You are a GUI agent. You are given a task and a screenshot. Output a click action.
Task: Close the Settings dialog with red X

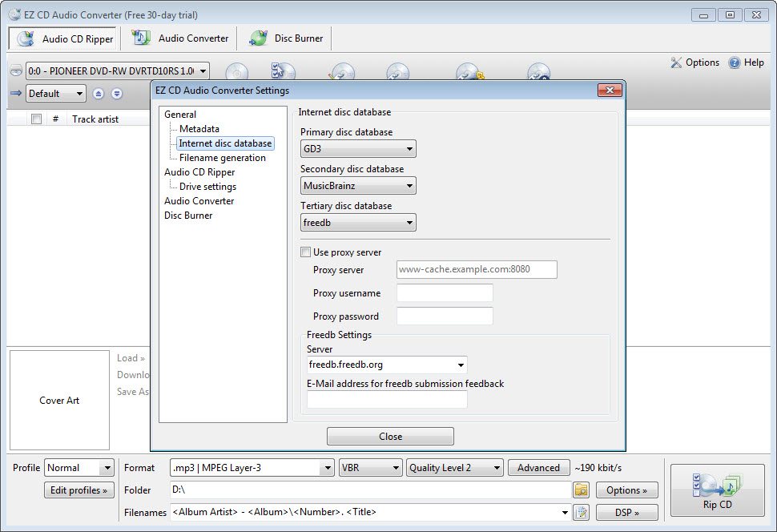click(610, 91)
